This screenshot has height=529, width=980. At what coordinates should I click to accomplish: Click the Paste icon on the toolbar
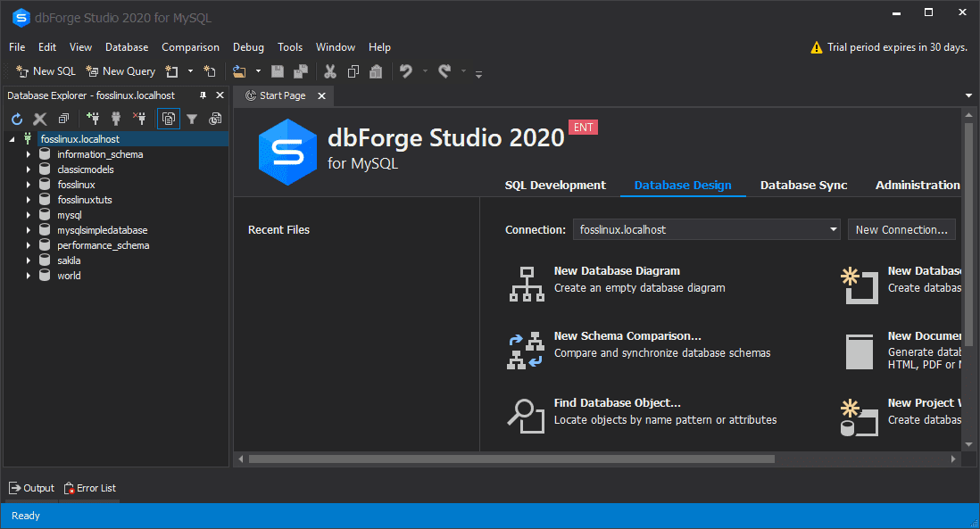pos(376,70)
